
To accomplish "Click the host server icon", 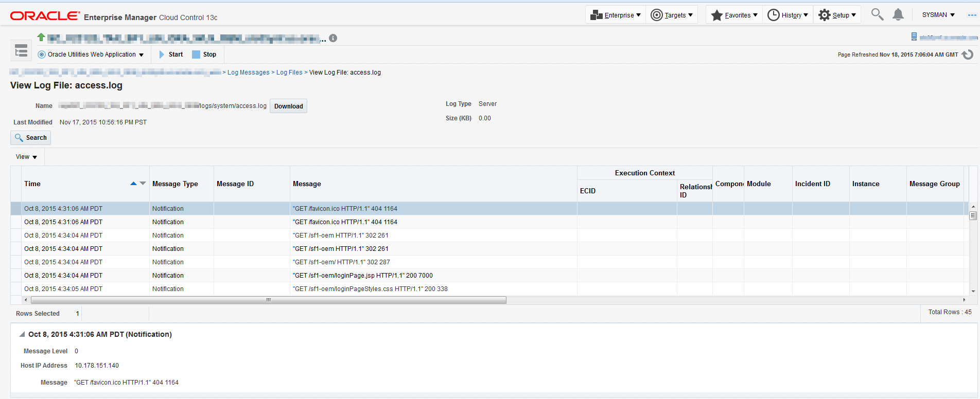I will 914,37.
